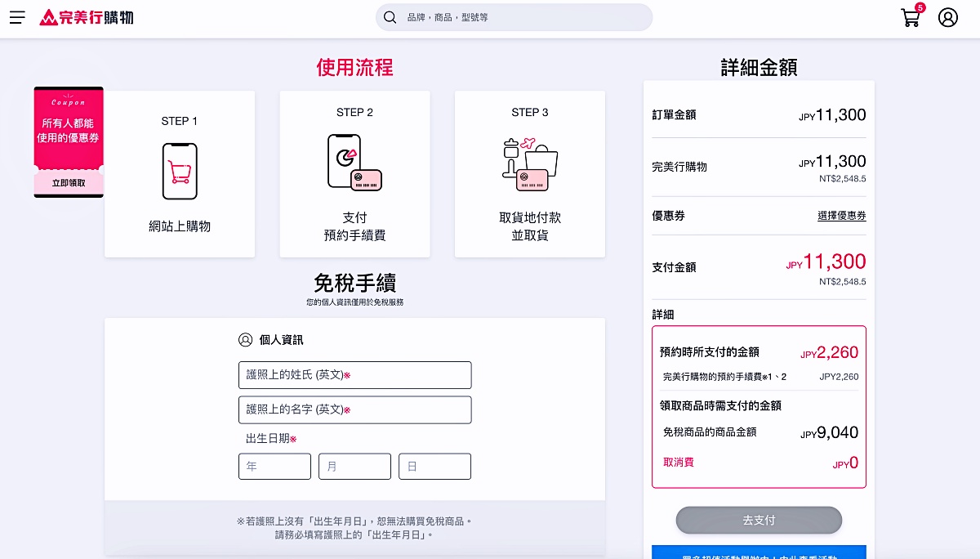Click the 去支付 button
The image size is (980, 559).
tap(759, 520)
